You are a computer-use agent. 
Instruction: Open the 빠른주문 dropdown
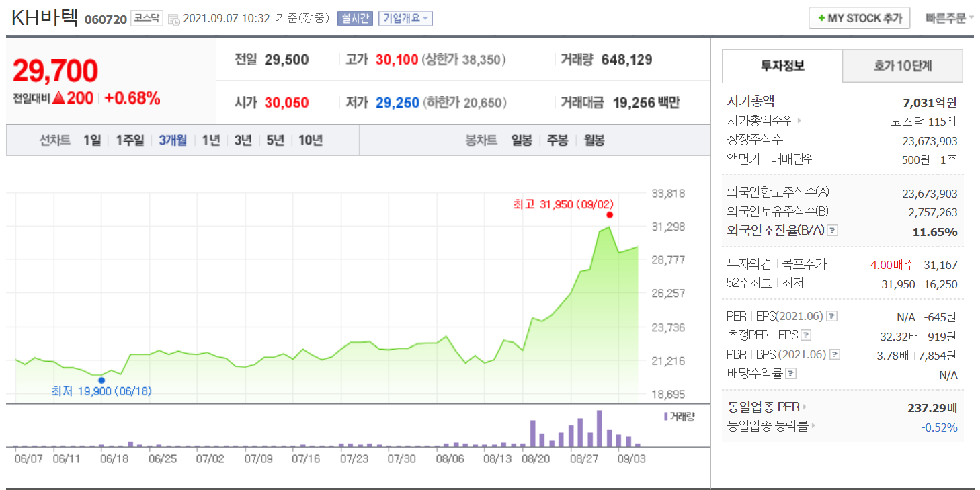949,18
